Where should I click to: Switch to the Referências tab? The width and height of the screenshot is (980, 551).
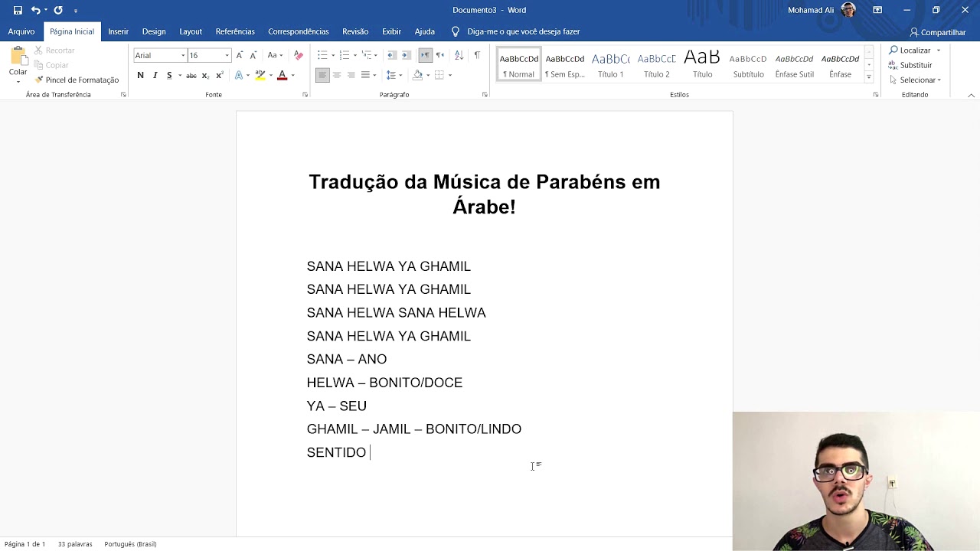click(235, 31)
